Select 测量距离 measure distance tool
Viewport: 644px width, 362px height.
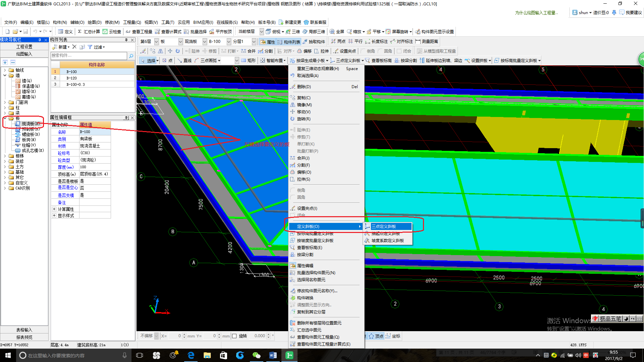coord(427,42)
